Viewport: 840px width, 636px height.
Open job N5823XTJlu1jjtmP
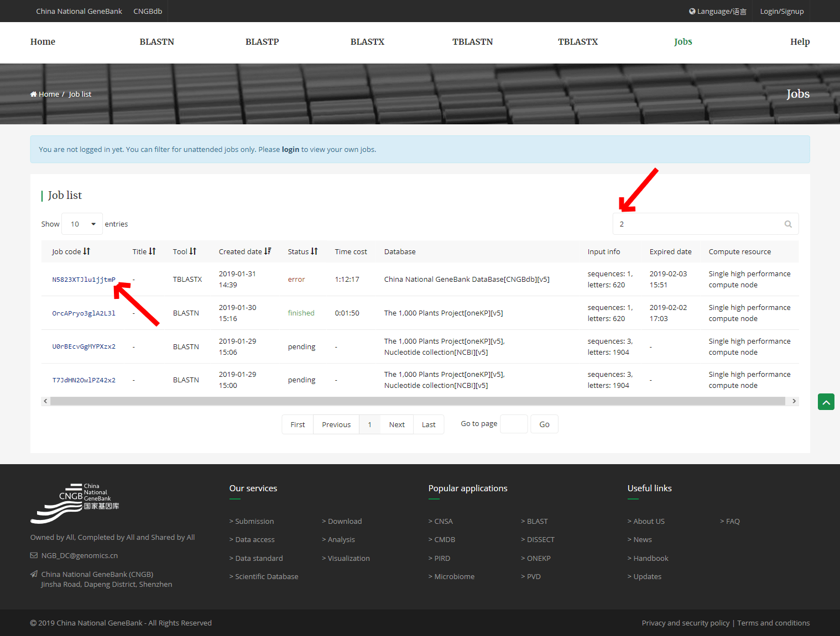coord(84,280)
